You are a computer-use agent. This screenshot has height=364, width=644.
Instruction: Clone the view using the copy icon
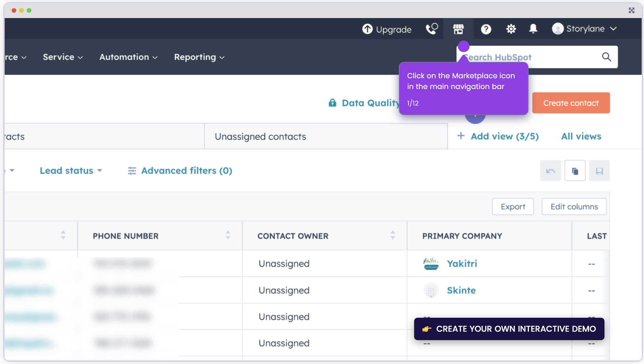(575, 171)
